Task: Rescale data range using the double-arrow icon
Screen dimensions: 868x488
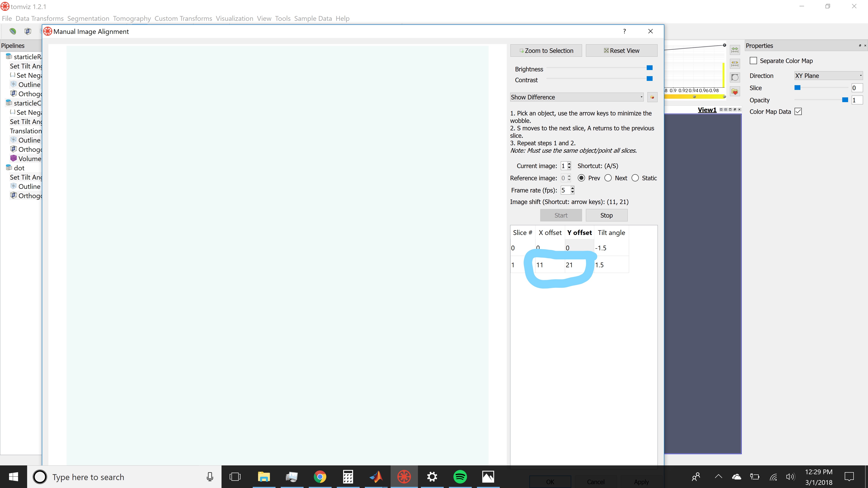Action: tap(735, 50)
